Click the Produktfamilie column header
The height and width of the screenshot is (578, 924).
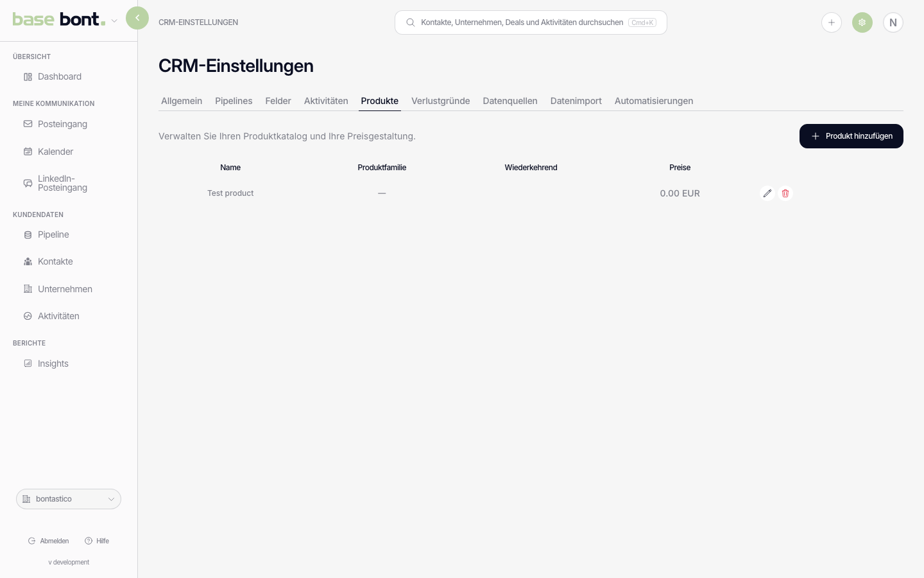pos(382,168)
